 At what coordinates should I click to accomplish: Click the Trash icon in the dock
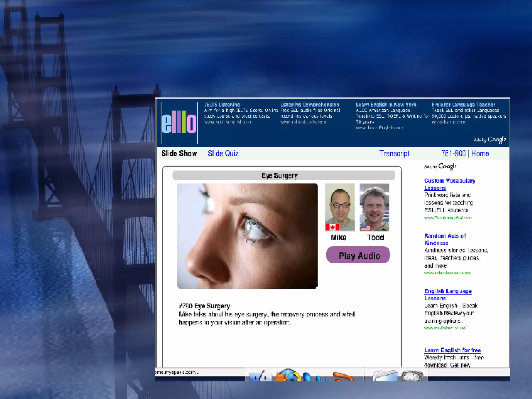413,377
